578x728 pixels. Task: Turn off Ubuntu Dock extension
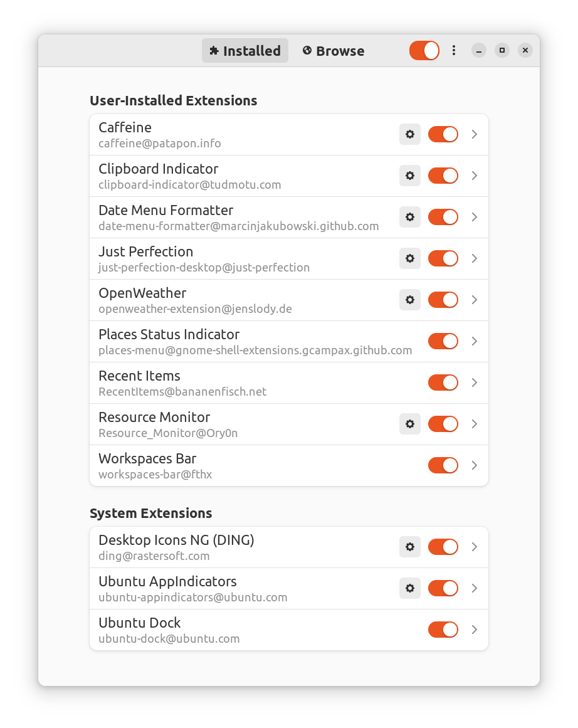443,630
